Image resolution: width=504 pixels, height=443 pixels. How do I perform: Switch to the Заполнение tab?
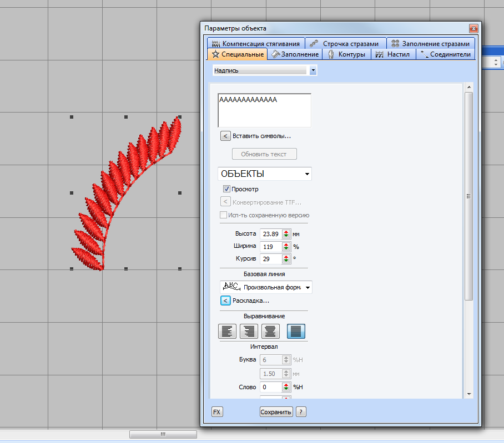[295, 54]
